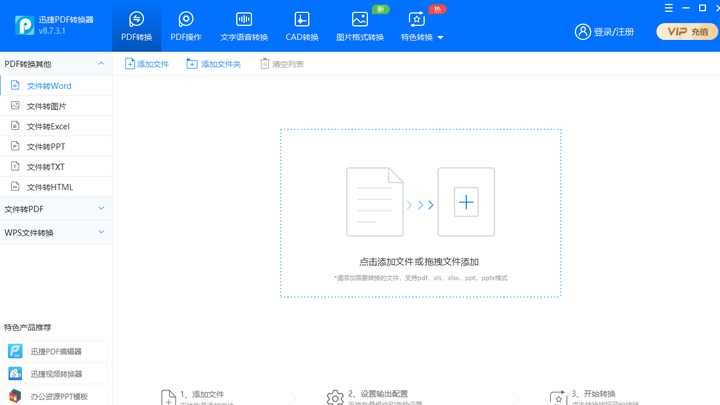Click the step 3 开始转换 icon
Image resolution: width=720 pixels, height=405 pixels.
tap(558, 398)
